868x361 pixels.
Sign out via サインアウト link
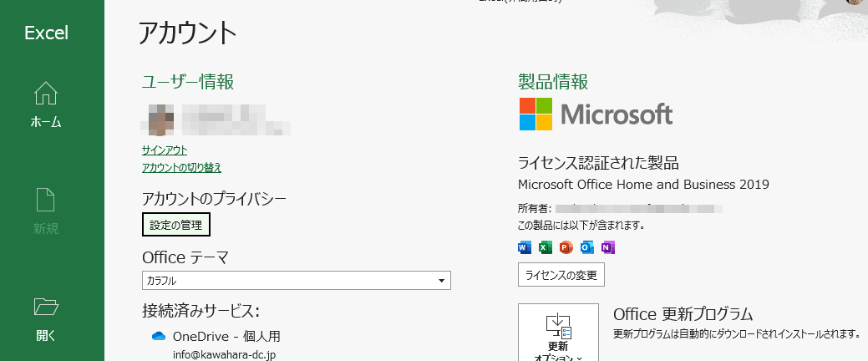(x=165, y=150)
